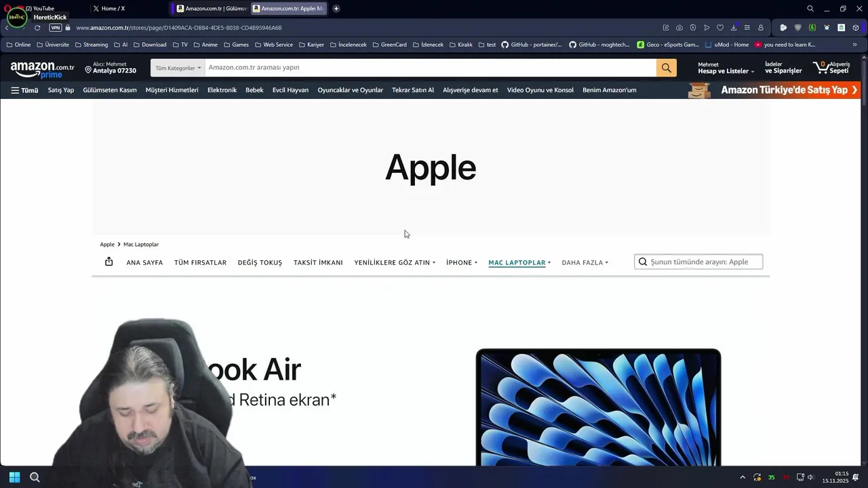Open a new tab with plus button
The width and height of the screenshot is (868, 488).
[336, 9]
